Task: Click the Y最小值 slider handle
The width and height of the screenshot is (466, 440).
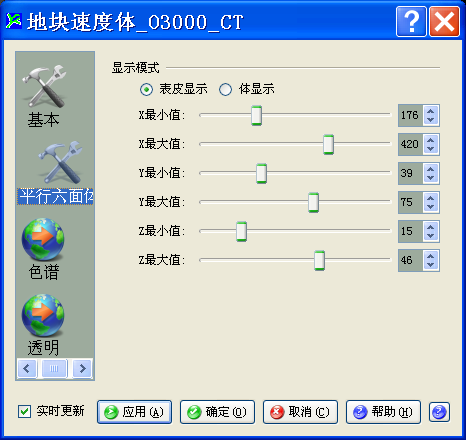Action: pyautogui.click(x=261, y=173)
